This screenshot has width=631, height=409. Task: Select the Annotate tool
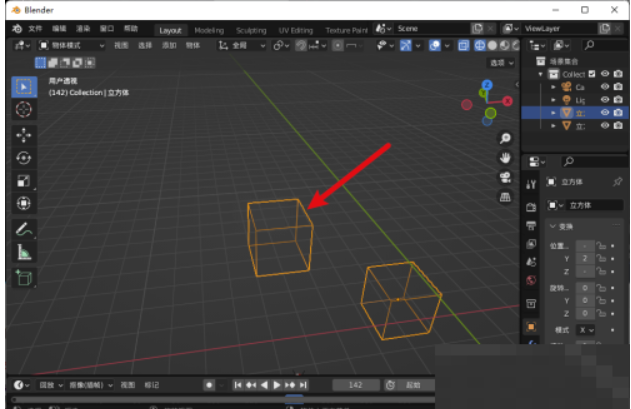click(24, 229)
